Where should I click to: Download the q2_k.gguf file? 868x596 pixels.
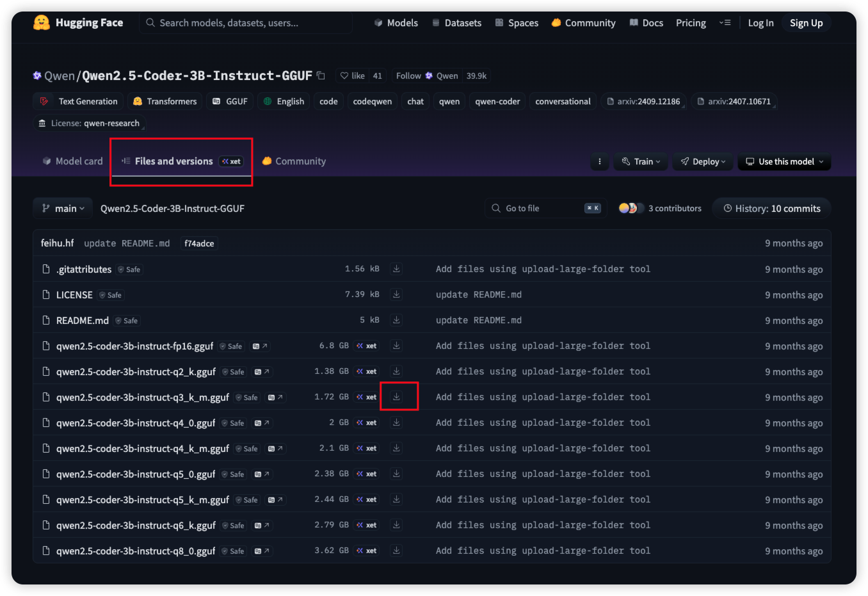(x=396, y=371)
